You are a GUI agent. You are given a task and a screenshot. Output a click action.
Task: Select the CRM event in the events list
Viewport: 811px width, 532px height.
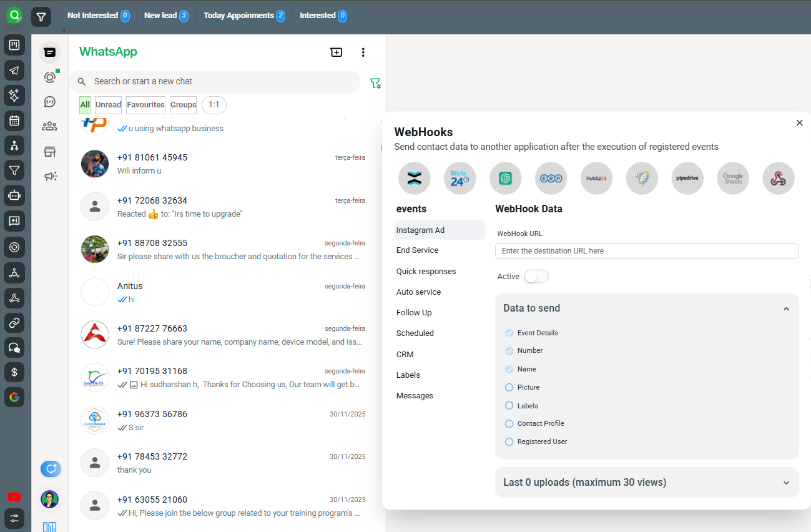pos(405,354)
